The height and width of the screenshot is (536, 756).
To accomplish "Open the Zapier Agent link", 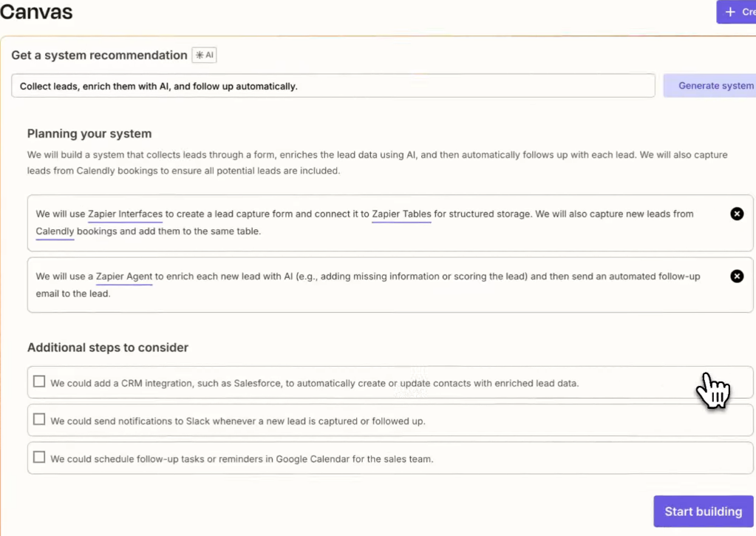I will (124, 277).
